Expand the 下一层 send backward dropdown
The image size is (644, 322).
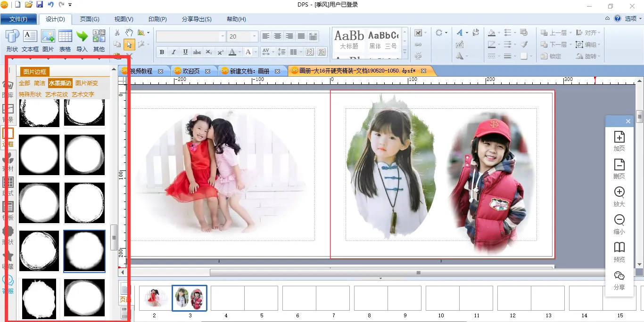(570, 45)
